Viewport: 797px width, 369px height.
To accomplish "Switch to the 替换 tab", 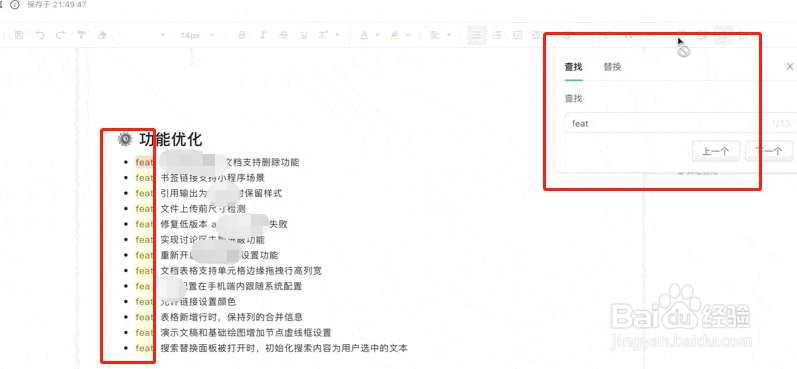I will (x=612, y=67).
